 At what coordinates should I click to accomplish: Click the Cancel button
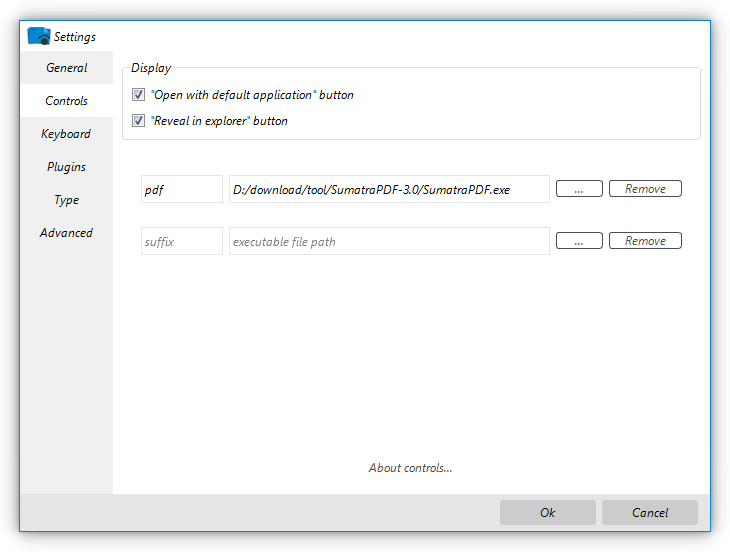(649, 512)
